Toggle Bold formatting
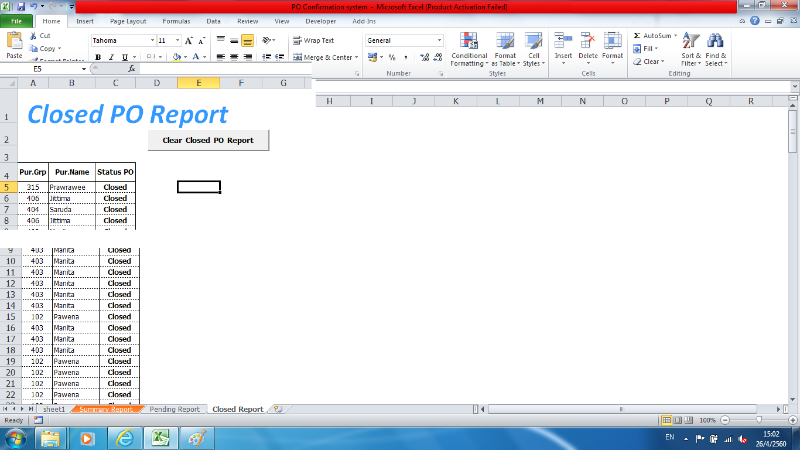The height and width of the screenshot is (450, 800). pos(98,57)
